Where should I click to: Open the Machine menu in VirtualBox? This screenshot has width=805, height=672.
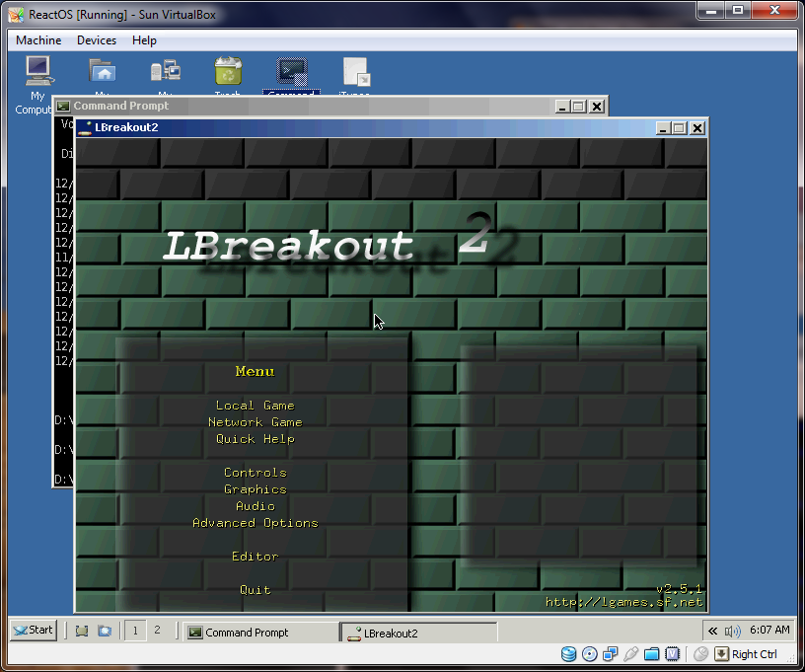pyautogui.click(x=38, y=40)
